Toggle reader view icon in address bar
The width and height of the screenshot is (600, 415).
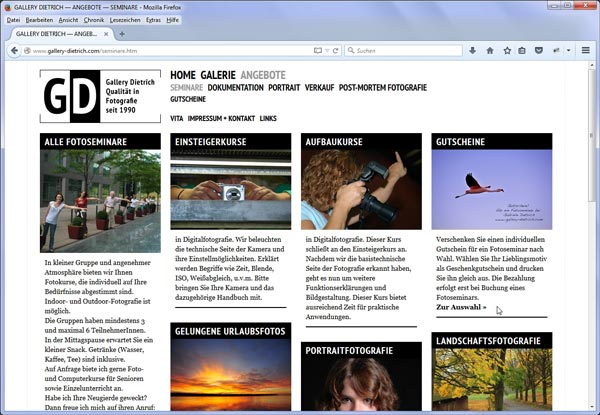319,50
